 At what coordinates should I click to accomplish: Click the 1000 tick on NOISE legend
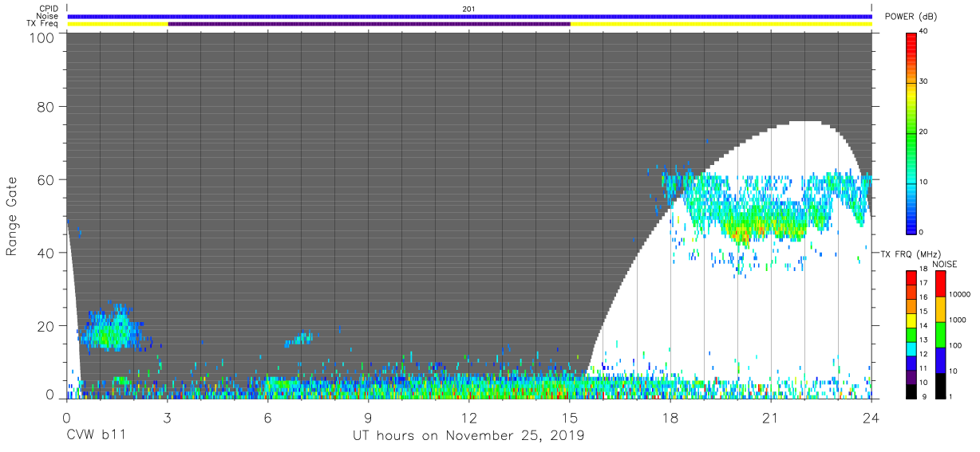coord(958,320)
